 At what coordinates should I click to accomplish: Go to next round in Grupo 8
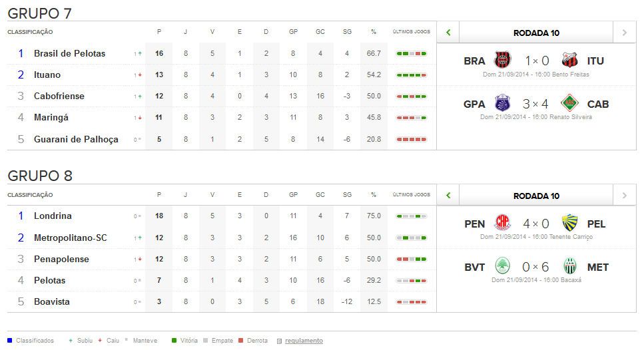(x=624, y=196)
